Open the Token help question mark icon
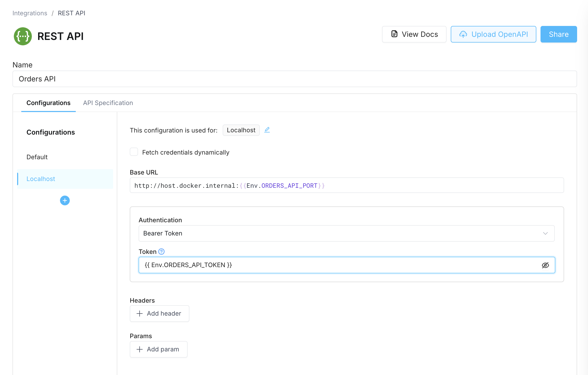The image size is (588, 375). [161, 251]
